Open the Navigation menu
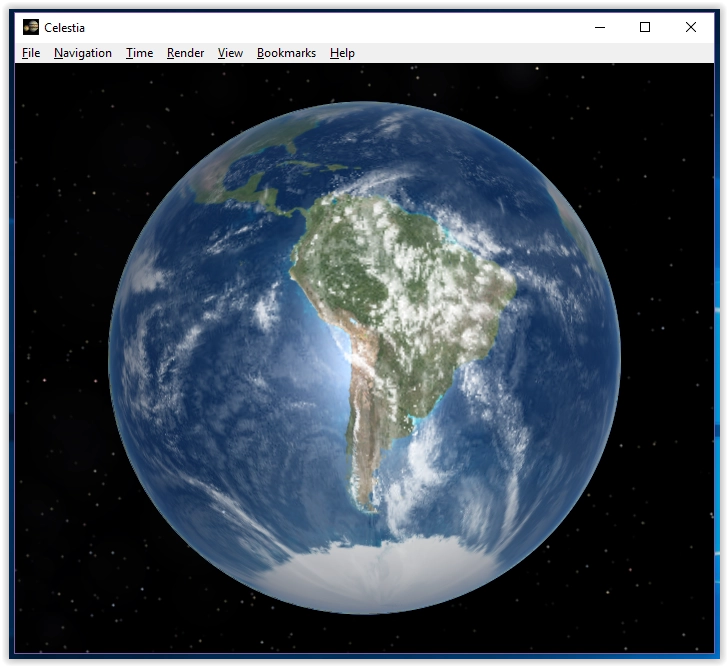The image size is (728, 667). 83,53
